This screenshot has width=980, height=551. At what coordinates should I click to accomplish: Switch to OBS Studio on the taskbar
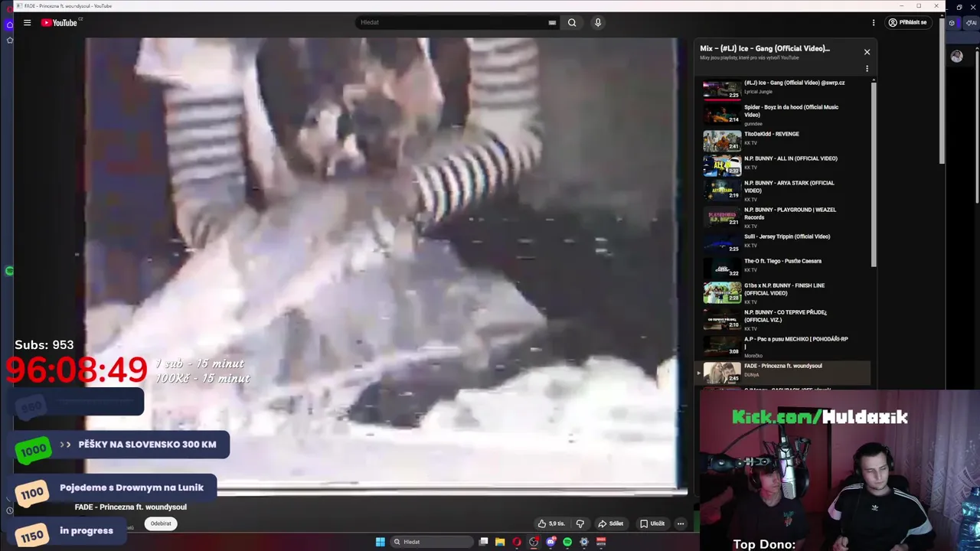click(x=534, y=542)
